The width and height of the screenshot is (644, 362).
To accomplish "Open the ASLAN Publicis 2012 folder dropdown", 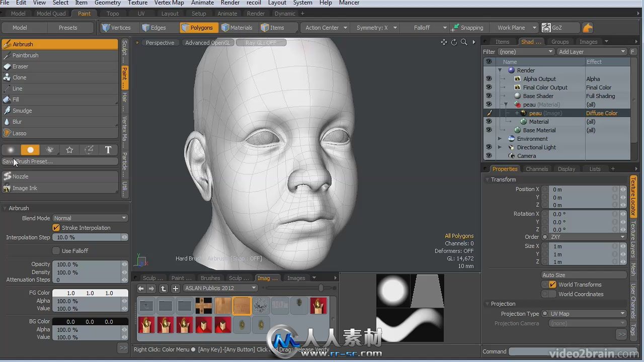I will [x=220, y=288].
